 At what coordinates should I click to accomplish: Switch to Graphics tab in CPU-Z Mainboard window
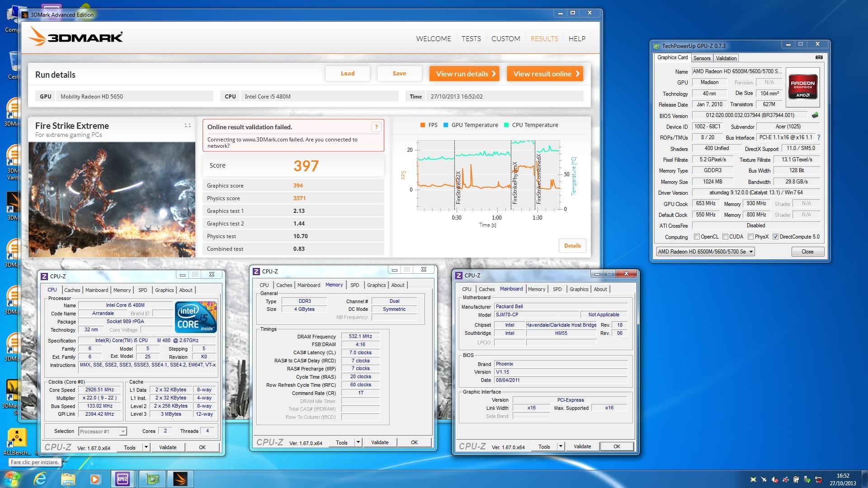[x=579, y=289]
